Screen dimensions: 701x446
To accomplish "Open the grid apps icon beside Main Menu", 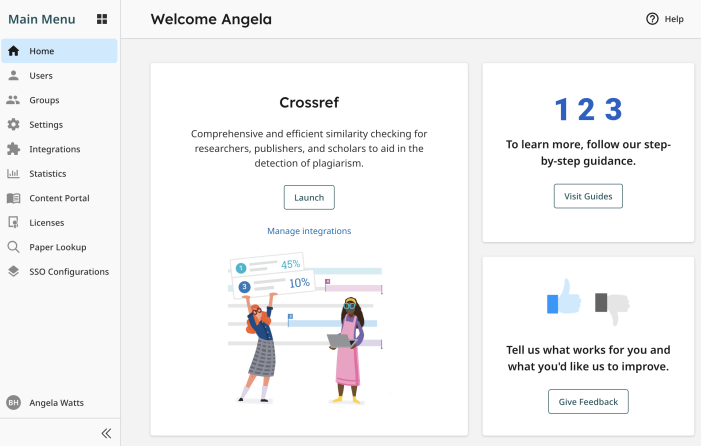I will click(102, 19).
